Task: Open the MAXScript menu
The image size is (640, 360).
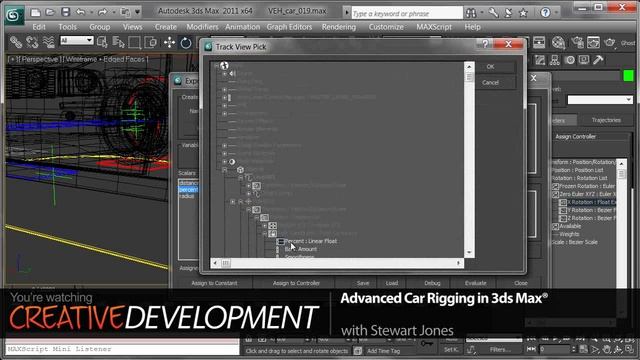Action: point(434,27)
